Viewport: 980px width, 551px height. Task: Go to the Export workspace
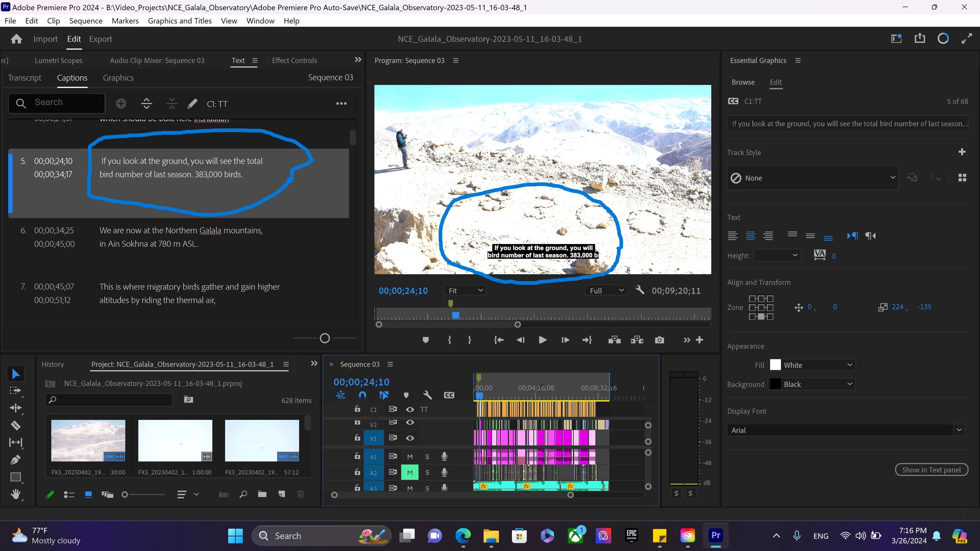pos(101,39)
